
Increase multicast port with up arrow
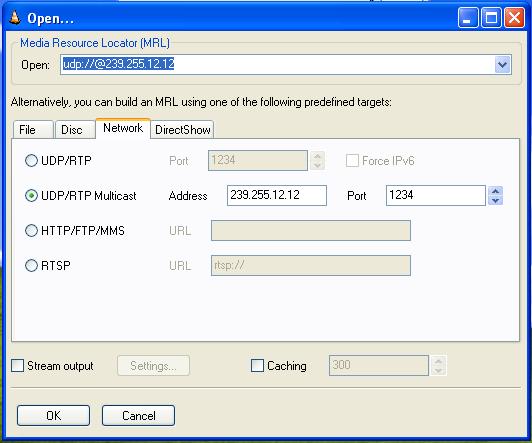coord(495,191)
